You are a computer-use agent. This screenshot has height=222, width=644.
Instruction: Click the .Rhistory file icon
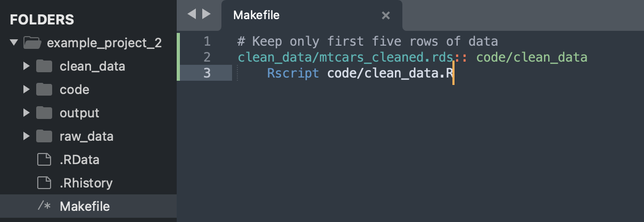point(44,183)
